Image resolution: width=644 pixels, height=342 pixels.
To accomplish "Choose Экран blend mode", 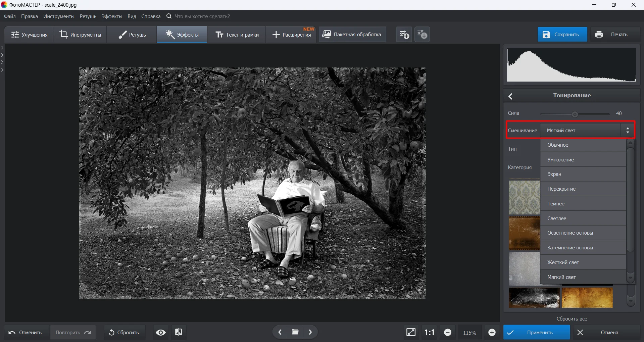I will 583,174.
